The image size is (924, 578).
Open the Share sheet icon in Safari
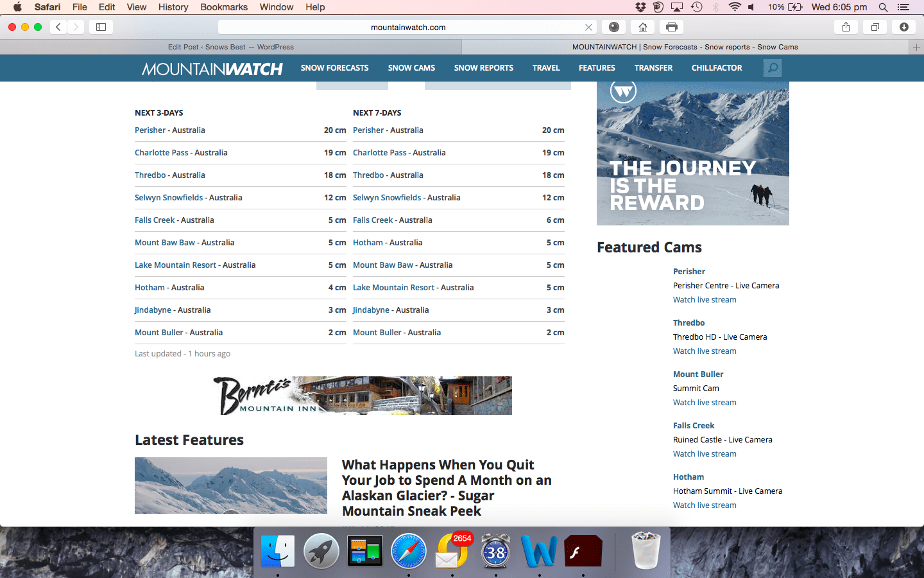click(x=846, y=27)
